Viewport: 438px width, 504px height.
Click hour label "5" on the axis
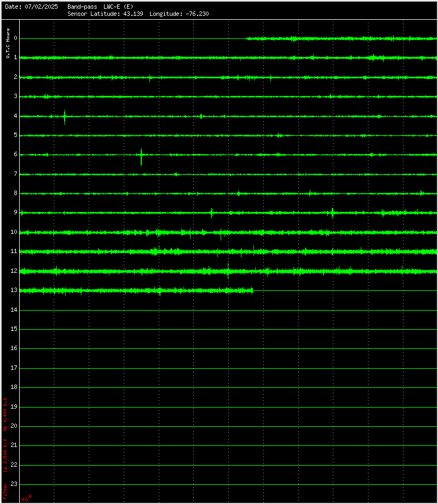coord(15,135)
